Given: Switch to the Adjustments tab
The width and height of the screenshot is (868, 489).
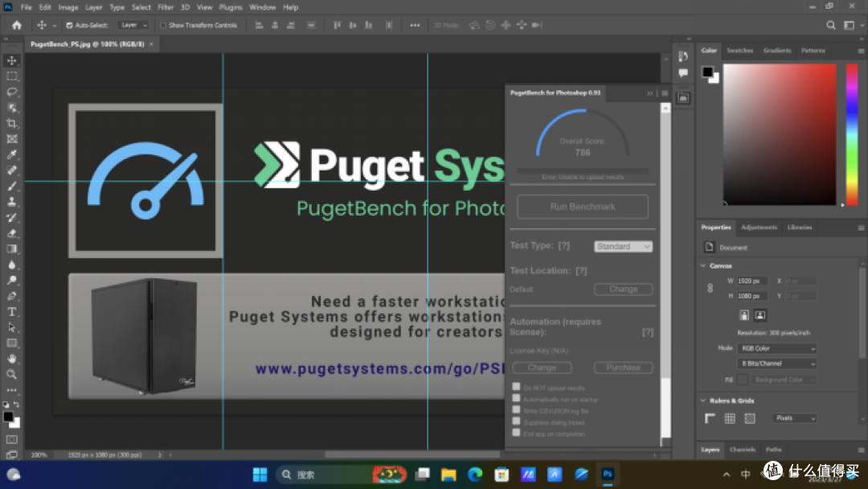Looking at the screenshot, I should coord(759,228).
